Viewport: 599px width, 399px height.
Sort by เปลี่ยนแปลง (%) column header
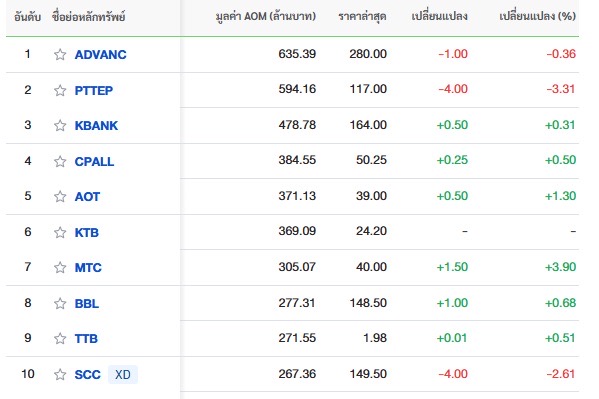(537, 16)
